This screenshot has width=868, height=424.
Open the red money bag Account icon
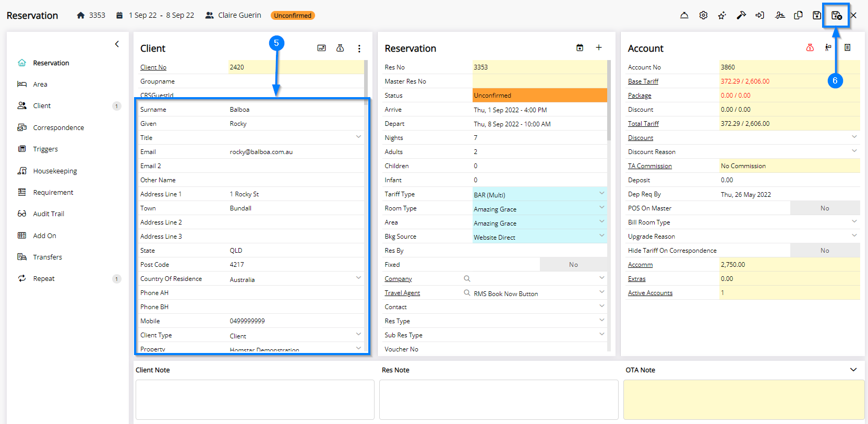pyautogui.click(x=810, y=48)
